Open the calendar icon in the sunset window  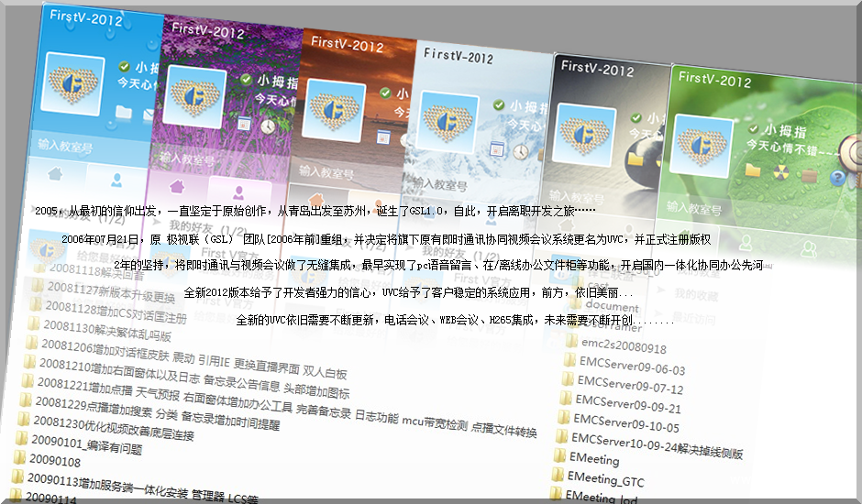coord(383,137)
